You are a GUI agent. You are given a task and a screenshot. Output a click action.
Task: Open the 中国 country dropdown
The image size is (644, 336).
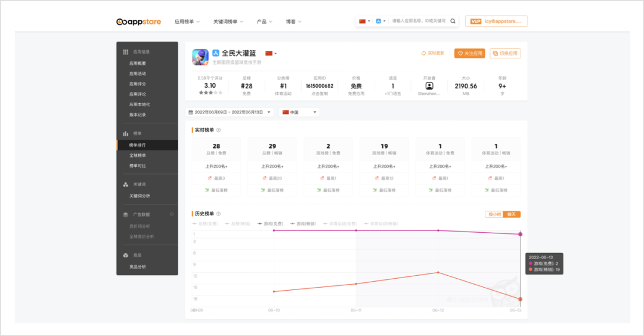(299, 112)
